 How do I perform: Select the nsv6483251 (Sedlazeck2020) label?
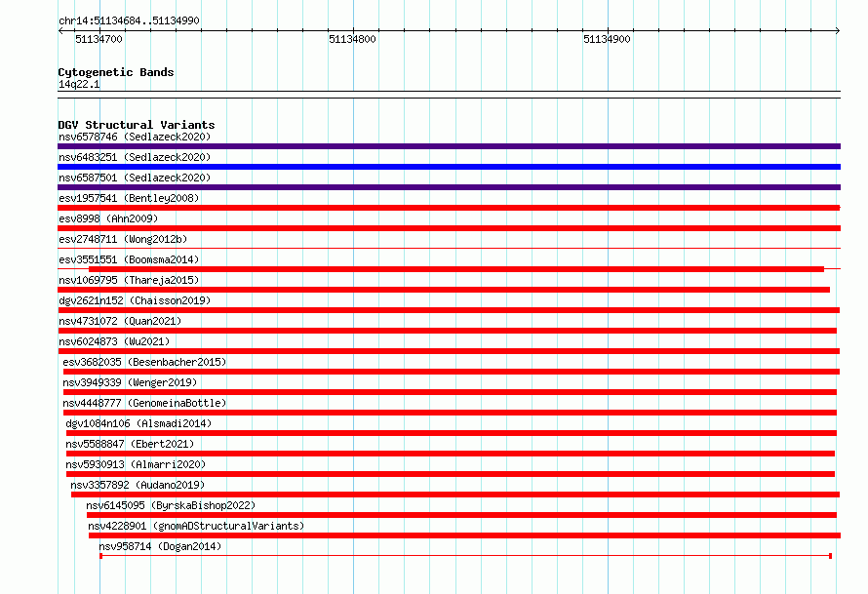tap(135, 157)
